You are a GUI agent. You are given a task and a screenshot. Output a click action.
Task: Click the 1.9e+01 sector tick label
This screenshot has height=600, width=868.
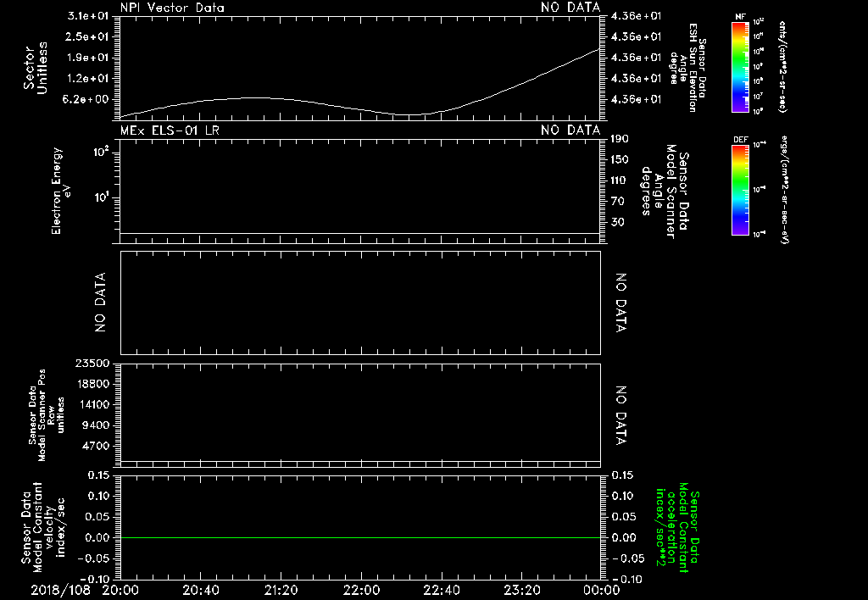click(x=88, y=58)
